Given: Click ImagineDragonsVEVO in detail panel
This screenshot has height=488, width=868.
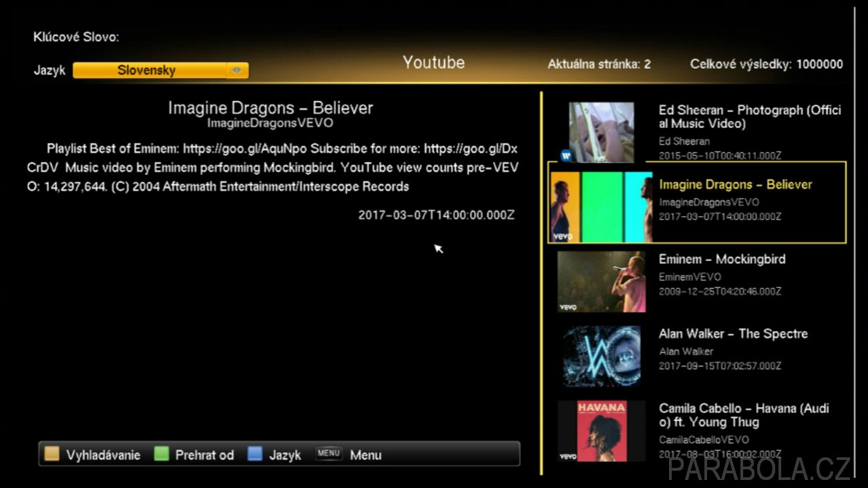Looking at the screenshot, I should click(270, 123).
